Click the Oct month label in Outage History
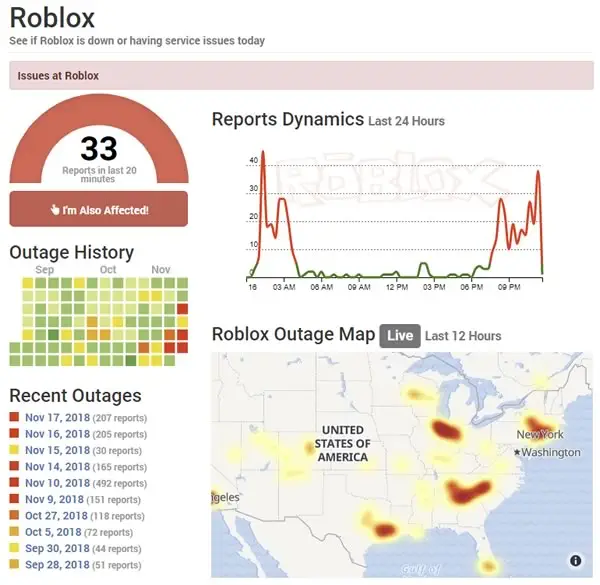This screenshot has height=585, width=600. tap(108, 270)
